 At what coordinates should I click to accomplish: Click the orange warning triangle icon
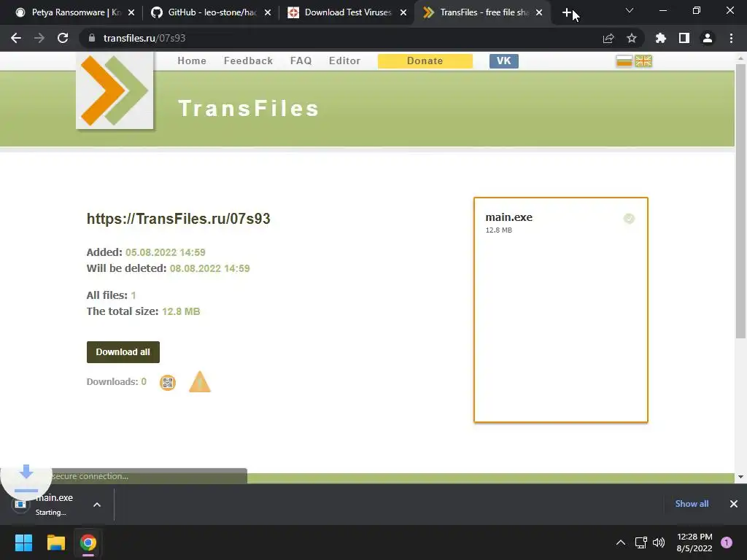coord(200,382)
